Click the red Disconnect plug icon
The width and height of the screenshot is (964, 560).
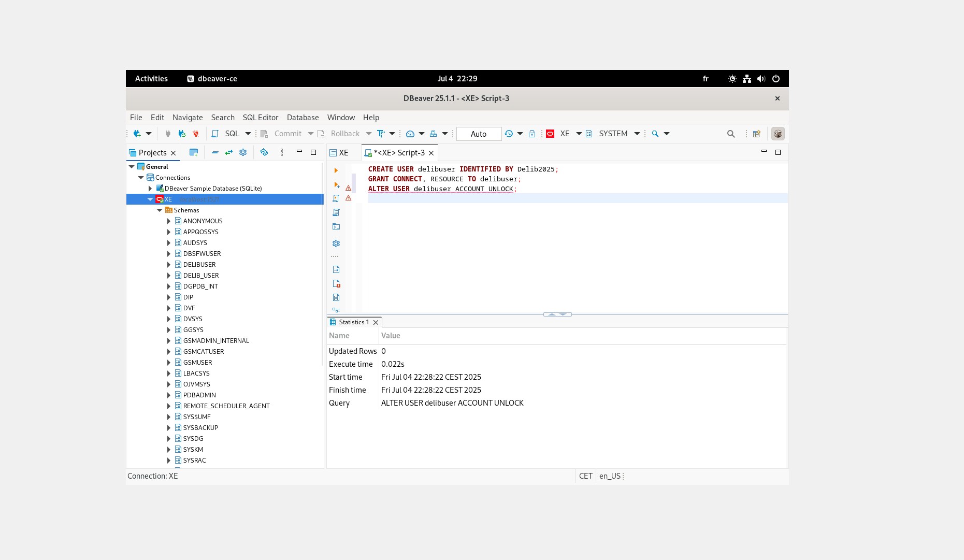click(196, 134)
